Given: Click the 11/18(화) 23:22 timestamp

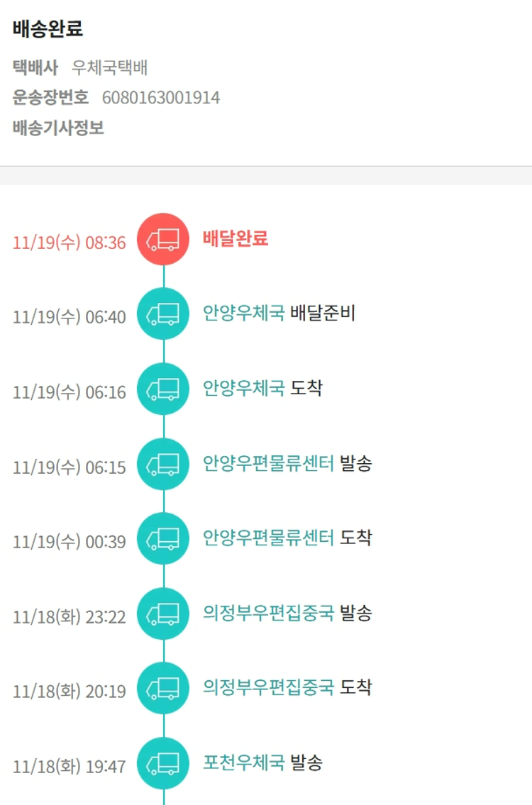Looking at the screenshot, I should [69, 617].
